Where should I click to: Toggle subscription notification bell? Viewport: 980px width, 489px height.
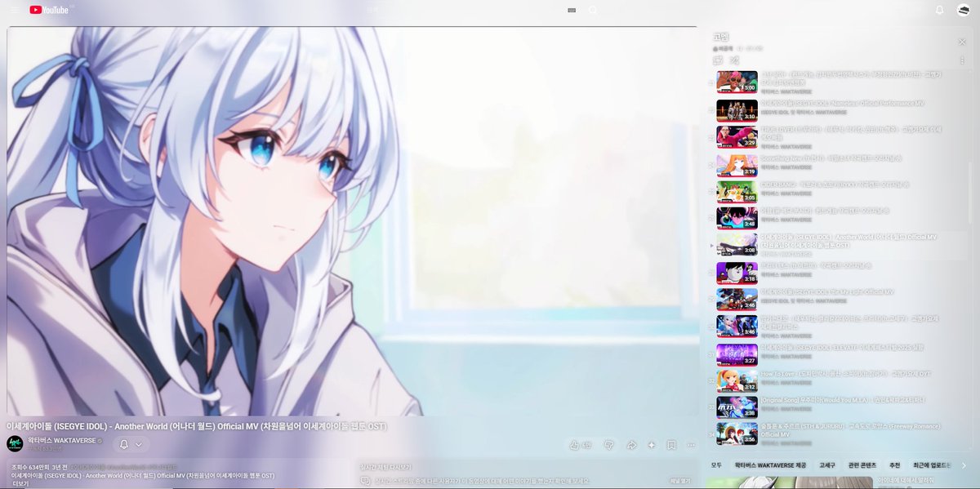coord(124,444)
